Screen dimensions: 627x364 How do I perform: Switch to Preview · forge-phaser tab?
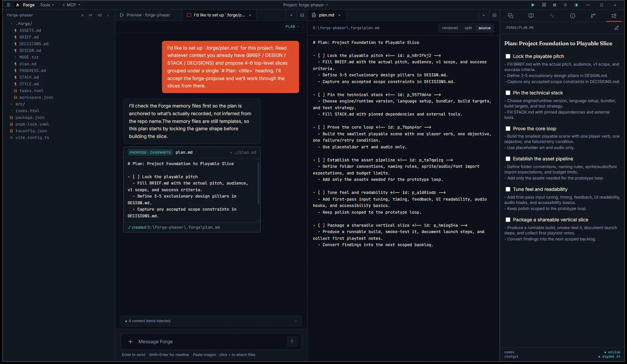pos(149,15)
